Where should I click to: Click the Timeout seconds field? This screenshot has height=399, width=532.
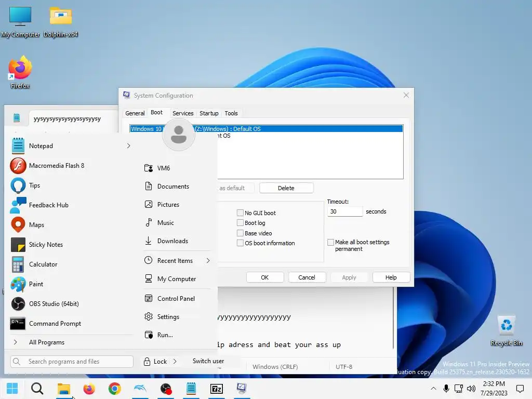(345, 211)
